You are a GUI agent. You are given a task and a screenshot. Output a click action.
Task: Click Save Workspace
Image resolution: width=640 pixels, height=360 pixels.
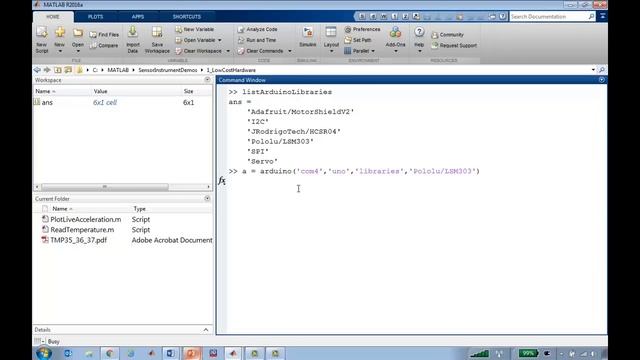[x=157, y=39]
